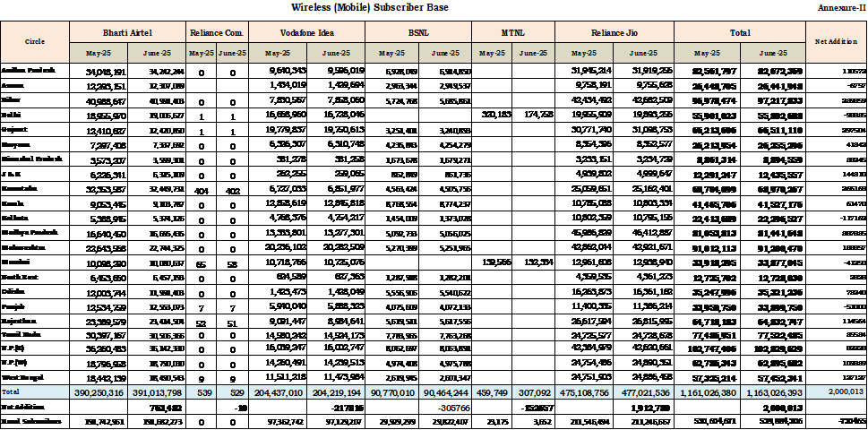Select the 'Total' column group header
868x430 pixels.
(x=740, y=32)
